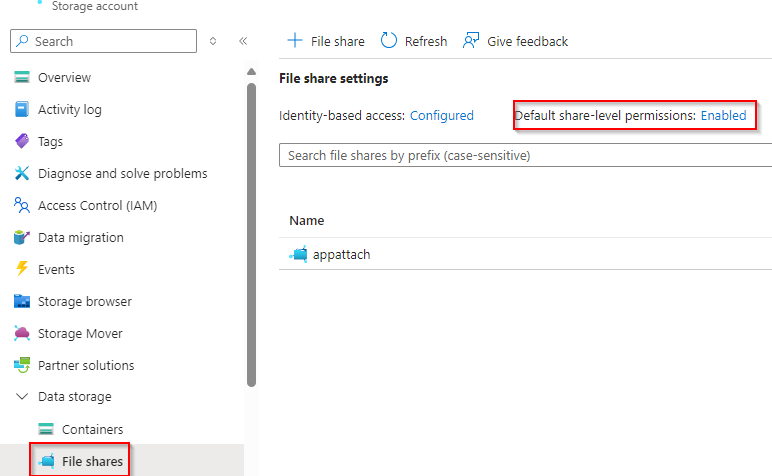Image resolution: width=772 pixels, height=476 pixels.
Task: Click the Access Control (IAM) icon
Action: pos(22,206)
